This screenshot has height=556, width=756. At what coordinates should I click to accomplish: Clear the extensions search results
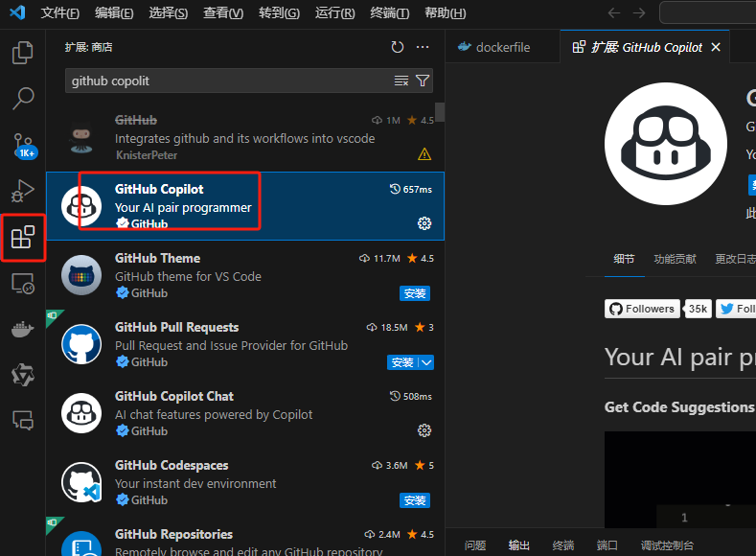coord(401,81)
